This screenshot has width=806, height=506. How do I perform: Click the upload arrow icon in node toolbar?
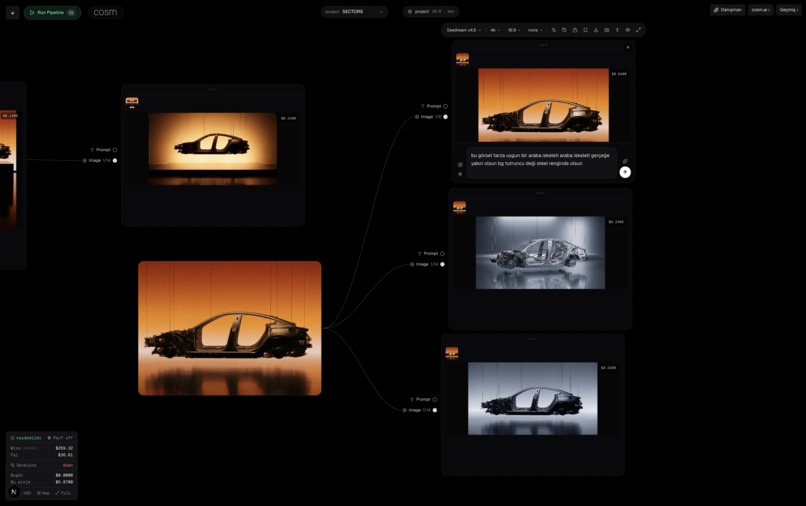tap(617, 30)
